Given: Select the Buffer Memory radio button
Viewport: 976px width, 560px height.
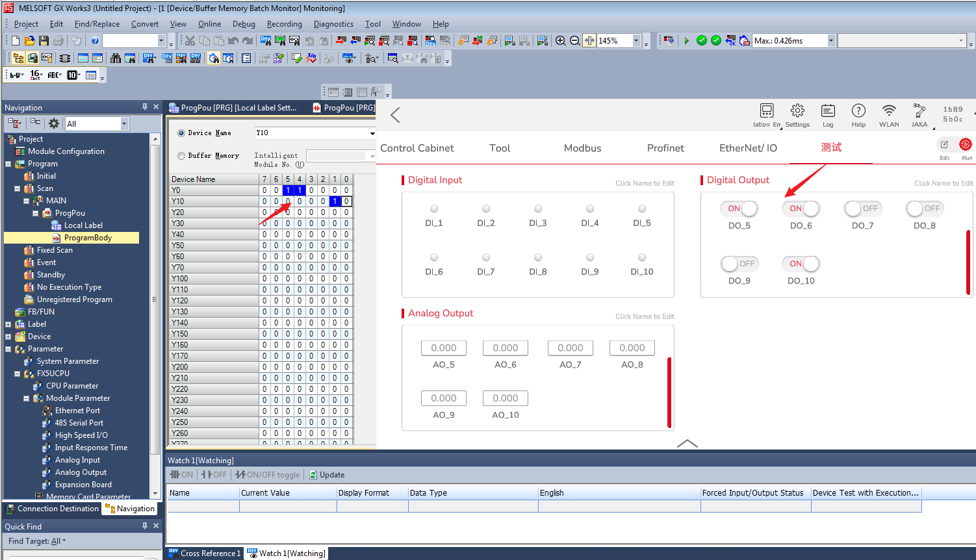Looking at the screenshot, I should click(182, 156).
